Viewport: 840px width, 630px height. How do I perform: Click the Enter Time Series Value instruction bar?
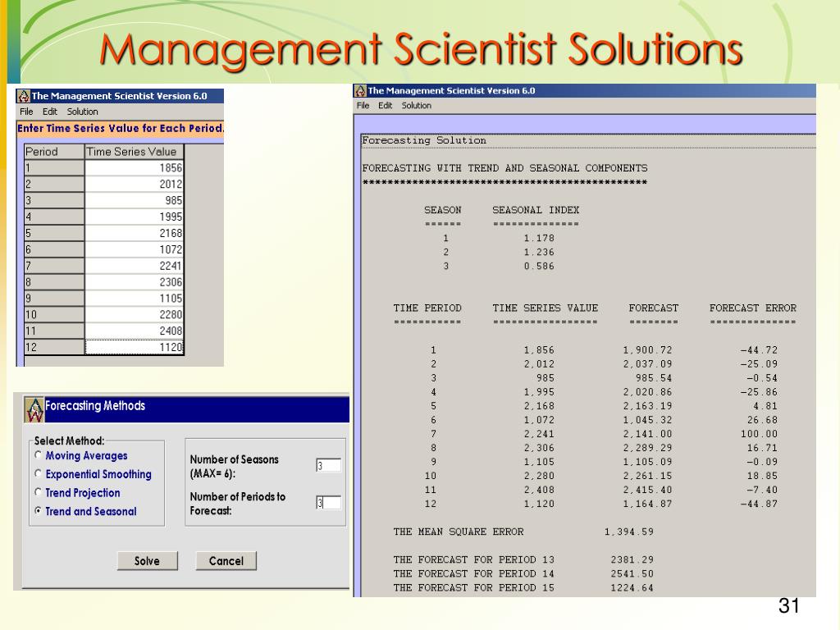click(121, 129)
